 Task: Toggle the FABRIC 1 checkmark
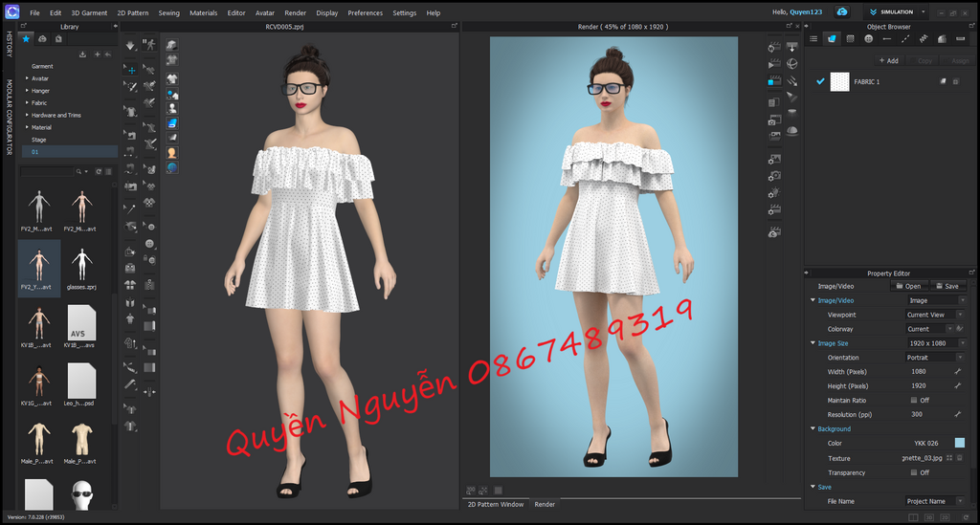coord(820,82)
